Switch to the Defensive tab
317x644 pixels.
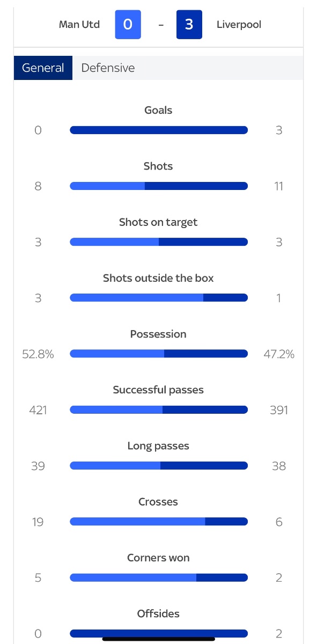click(108, 68)
